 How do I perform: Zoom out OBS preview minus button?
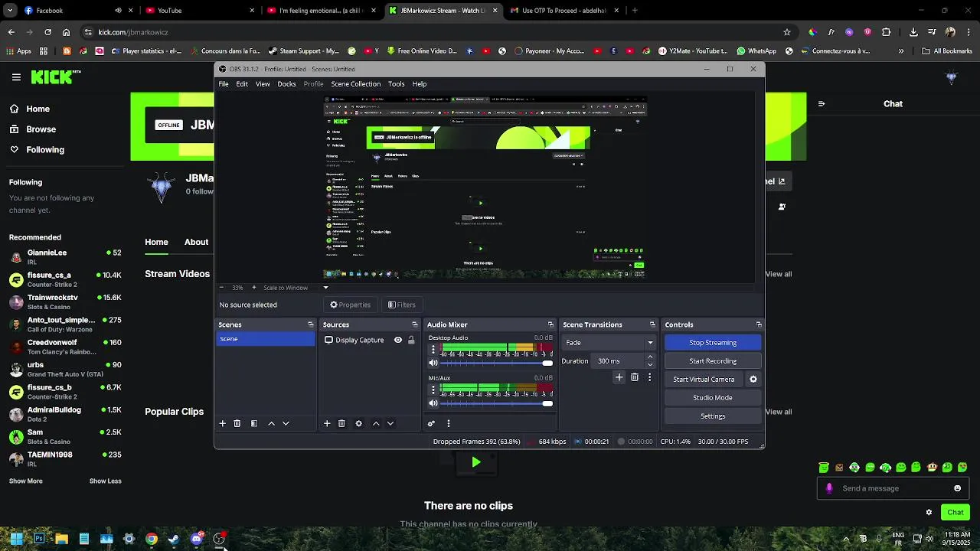222,288
